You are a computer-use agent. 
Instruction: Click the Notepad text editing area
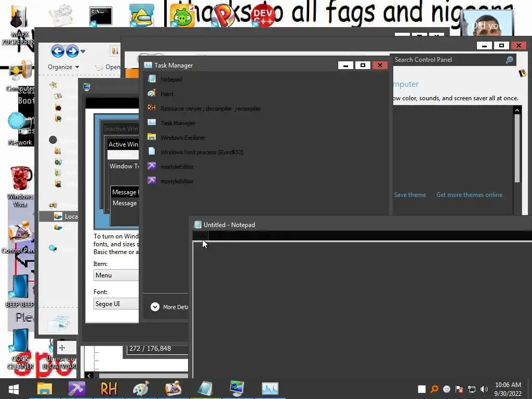(362, 310)
